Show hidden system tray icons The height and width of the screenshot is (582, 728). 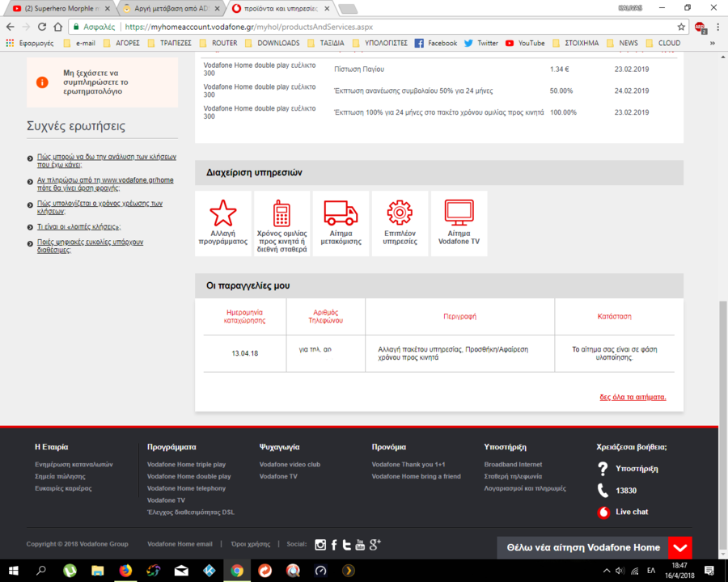[x=607, y=571]
